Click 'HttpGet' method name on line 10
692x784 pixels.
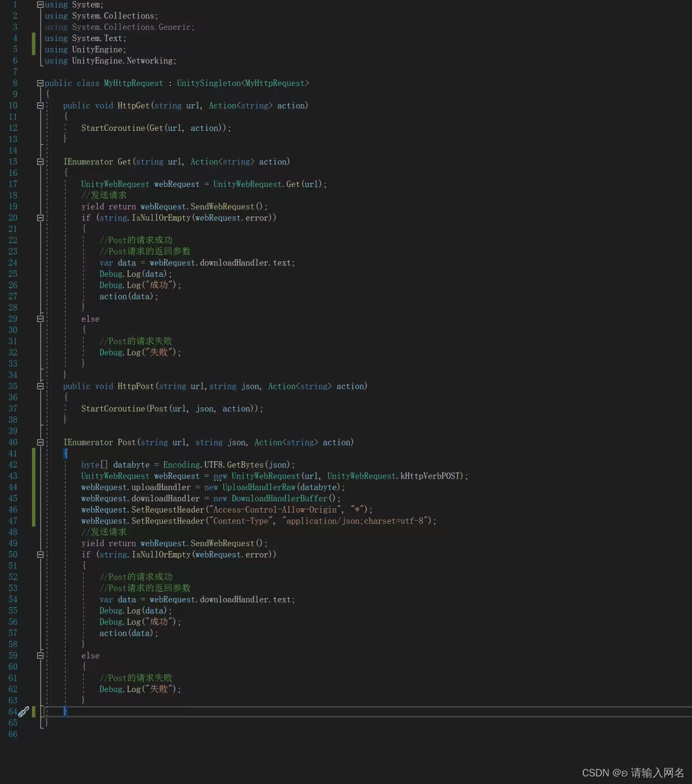(134, 105)
